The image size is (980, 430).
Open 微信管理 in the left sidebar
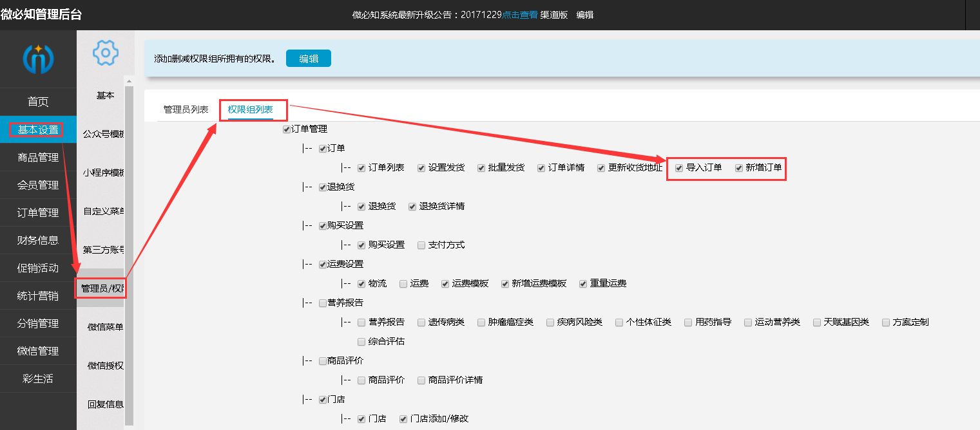pyautogui.click(x=38, y=351)
